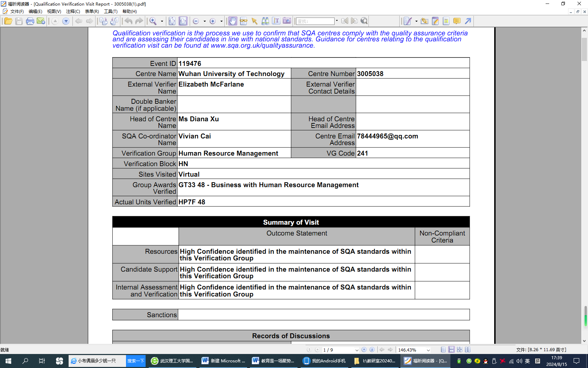Expand the page number dropdown
Image resolution: width=588 pixels, height=368 pixels.
(x=357, y=350)
